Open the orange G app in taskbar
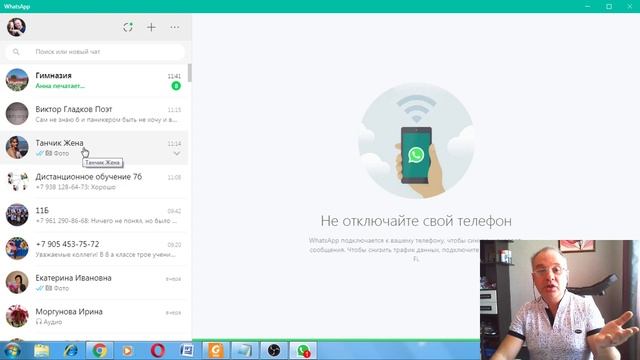The width and height of the screenshot is (640, 360). pyautogui.click(x=216, y=350)
